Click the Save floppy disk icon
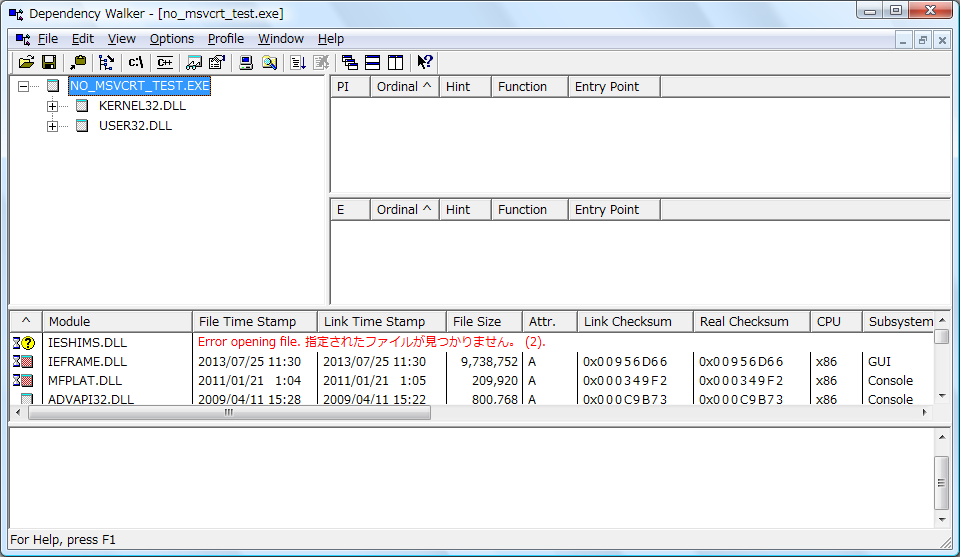 point(49,62)
